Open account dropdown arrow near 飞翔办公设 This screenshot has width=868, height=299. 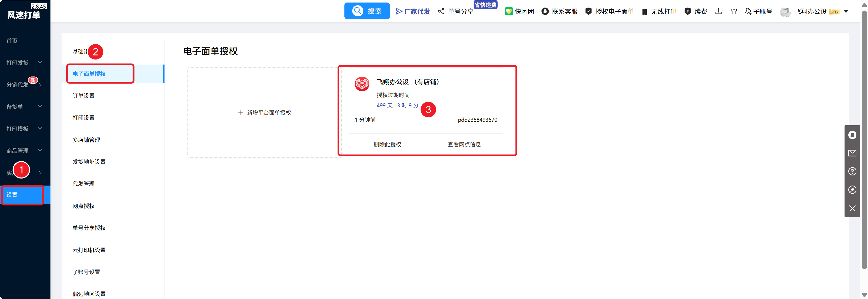click(x=846, y=11)
